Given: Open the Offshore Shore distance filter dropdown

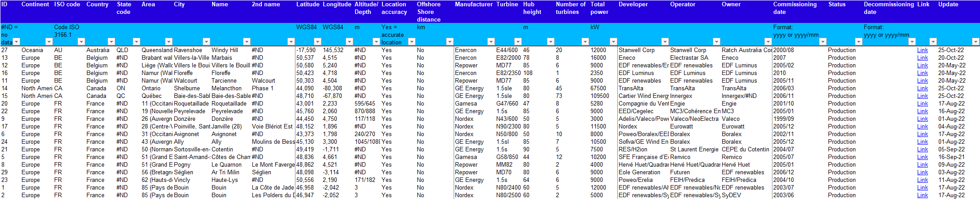Looking at the screenshot, I should [450, 42].
